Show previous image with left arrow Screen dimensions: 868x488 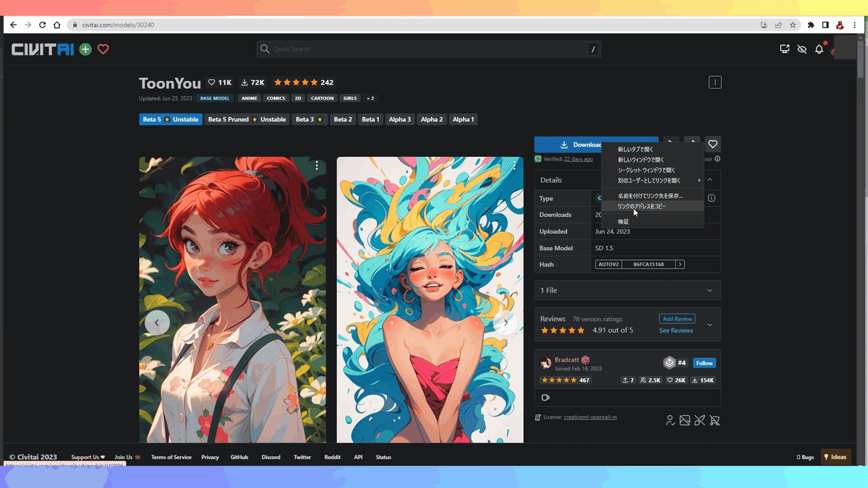click(x=157, y=322)
